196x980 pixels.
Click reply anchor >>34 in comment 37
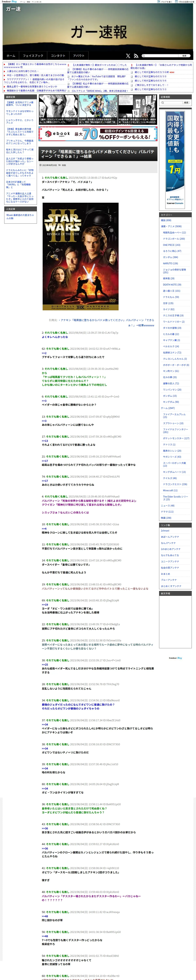pyautogui.click(x=45, y=725)
